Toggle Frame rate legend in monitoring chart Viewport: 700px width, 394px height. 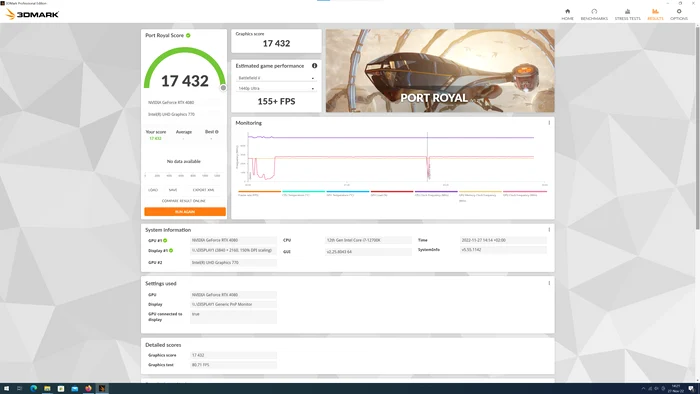[x=259, y=194]
